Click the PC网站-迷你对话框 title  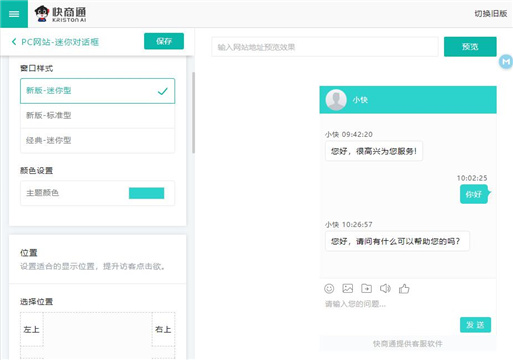[60, 42]
